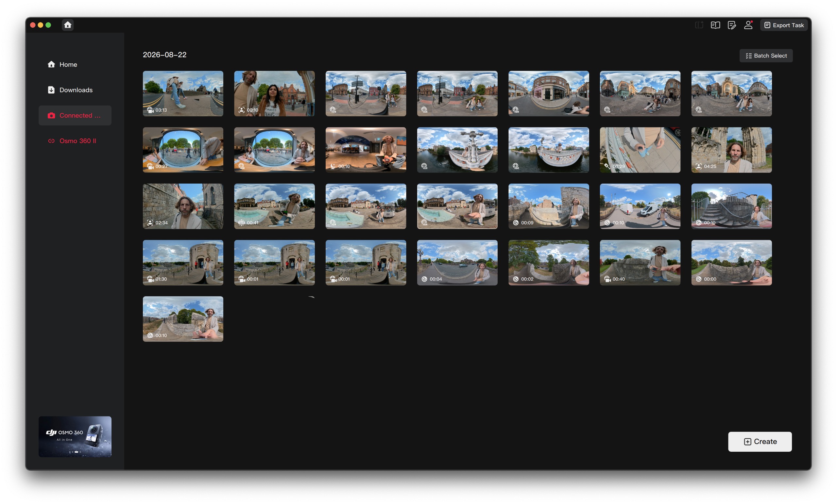Go to Home in the sidebar
The width and height of the screenshot is (837, 504).
75,64
